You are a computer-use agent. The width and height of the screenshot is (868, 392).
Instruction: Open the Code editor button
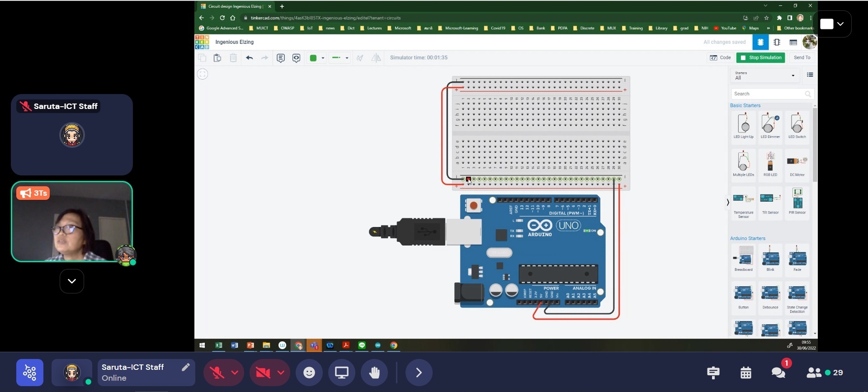tap(720, 57)
